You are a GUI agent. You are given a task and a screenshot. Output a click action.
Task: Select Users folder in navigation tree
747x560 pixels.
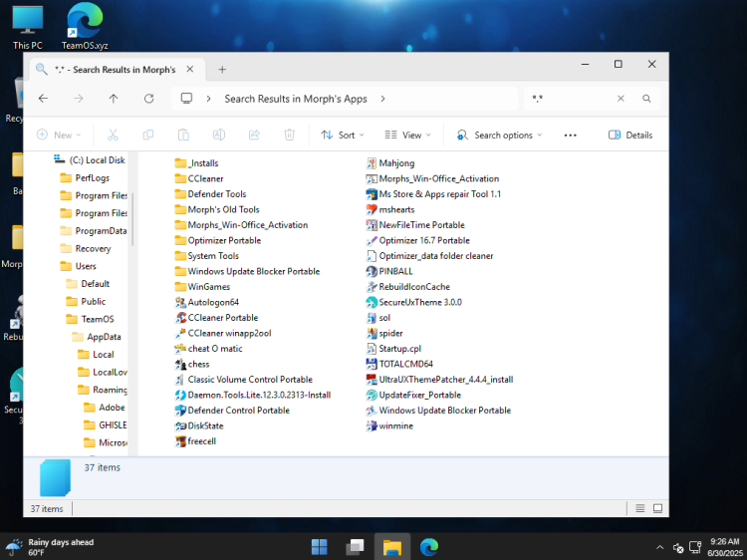tap(78, 266)
